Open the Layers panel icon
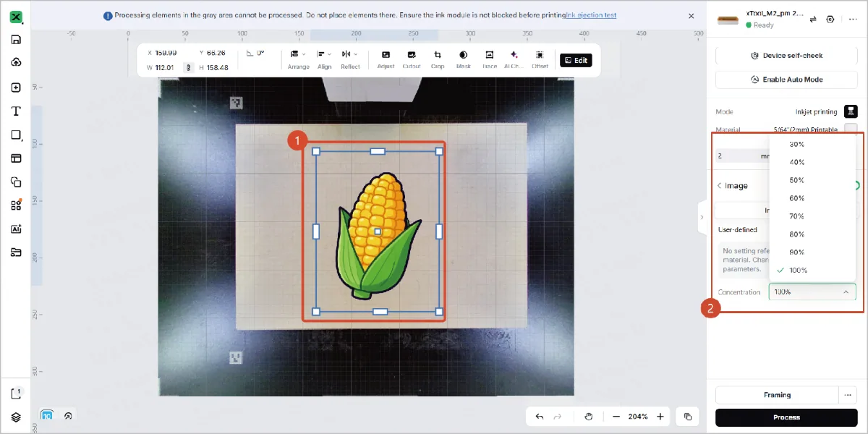This screenshot has width=868, height=434. pyautogui.click(x=16, y=417)
